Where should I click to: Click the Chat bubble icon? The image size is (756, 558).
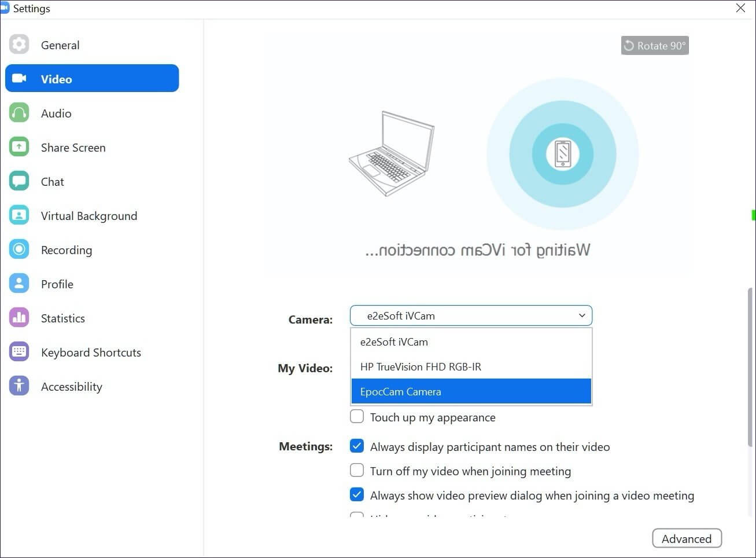click(19, 181)
